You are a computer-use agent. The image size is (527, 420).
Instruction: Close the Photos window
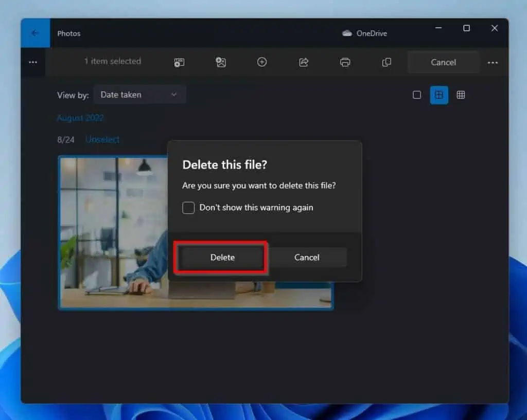coord(495,28)
